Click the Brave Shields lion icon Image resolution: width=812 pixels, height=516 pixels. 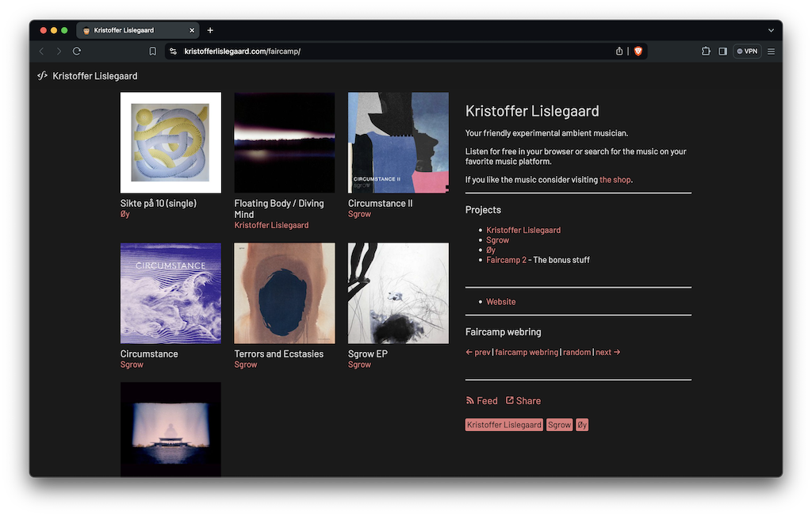coord(638,52)
